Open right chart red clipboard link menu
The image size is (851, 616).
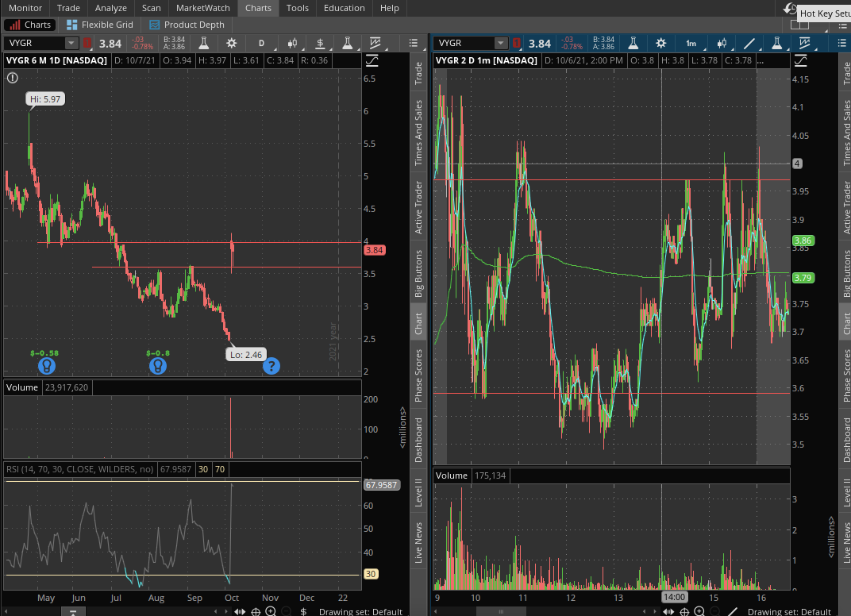click(517, 43)
